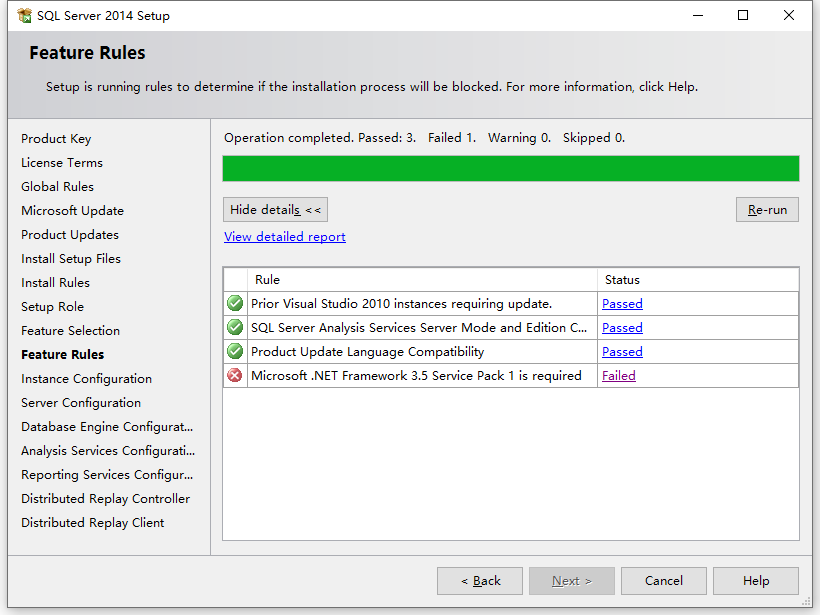Click green check icon for Product Update Language rule
Screen dimensions: 820x615
point(235,351)
